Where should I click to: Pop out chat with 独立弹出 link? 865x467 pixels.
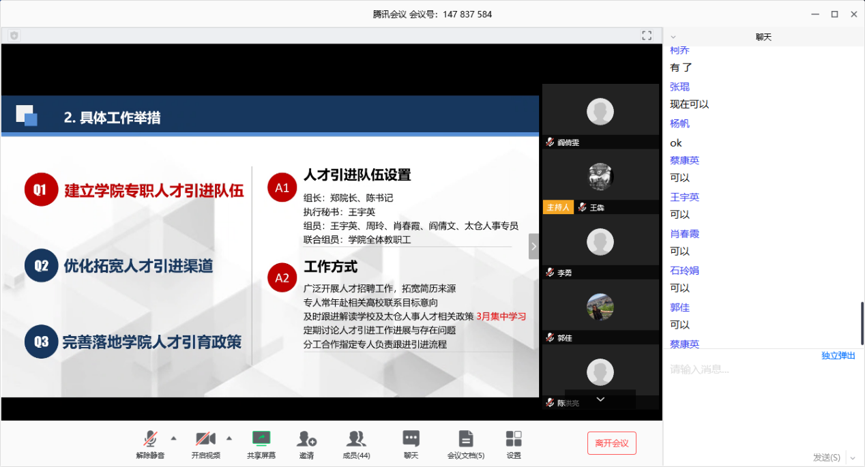[838, 356]
